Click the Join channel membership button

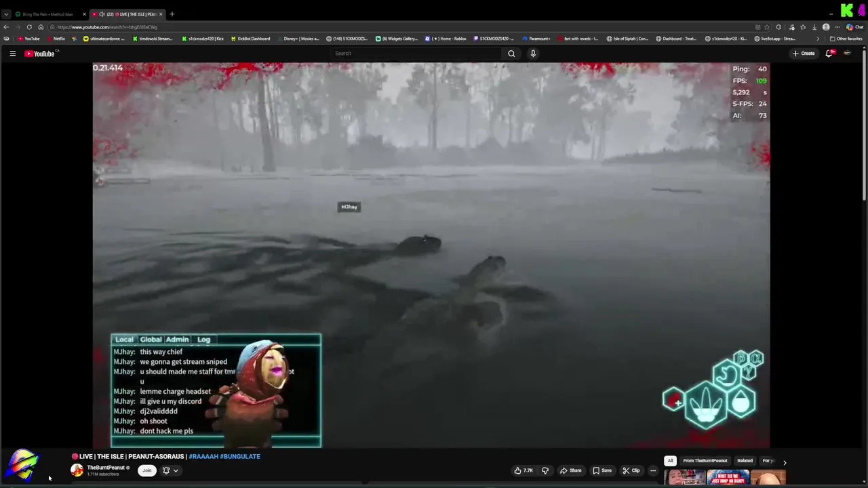pyautogui.click(x=146, y=470)
